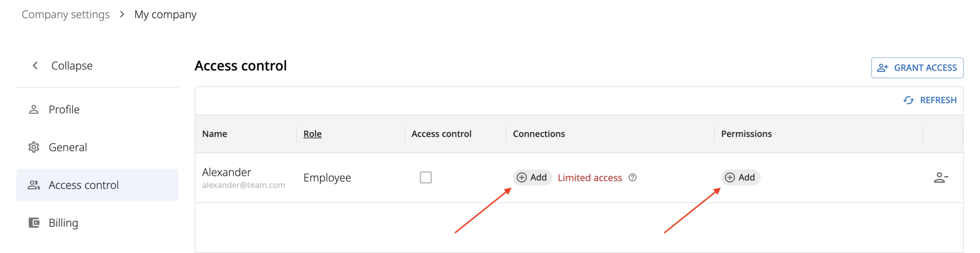The height and width of the screenshot is (253, 980).
Task: Click the breadcrumb chevron arrow
Action: pyautogui.click(x=122, y=15)
